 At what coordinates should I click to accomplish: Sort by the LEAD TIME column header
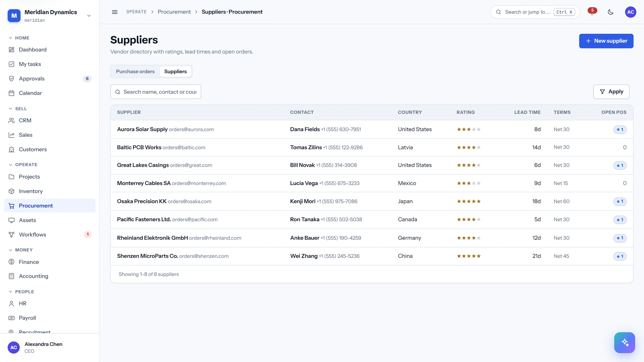pyautogui.click(x=527, y=112)
